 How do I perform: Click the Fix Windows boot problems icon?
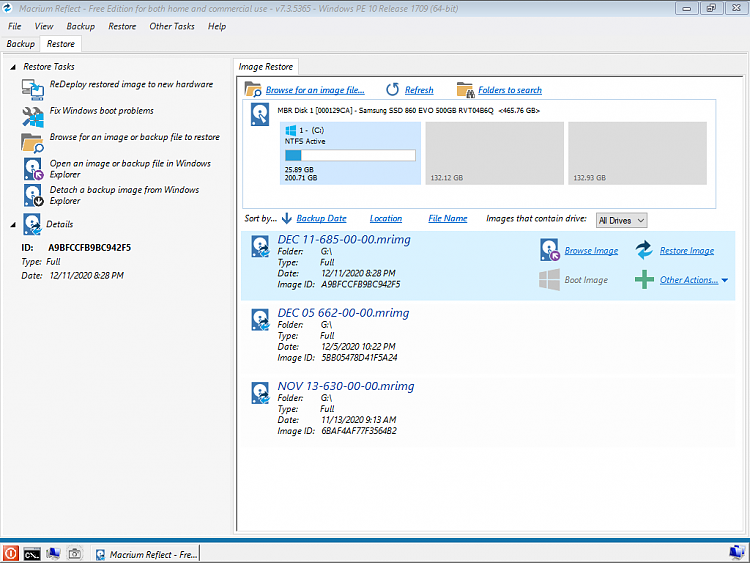pos(33,117)
